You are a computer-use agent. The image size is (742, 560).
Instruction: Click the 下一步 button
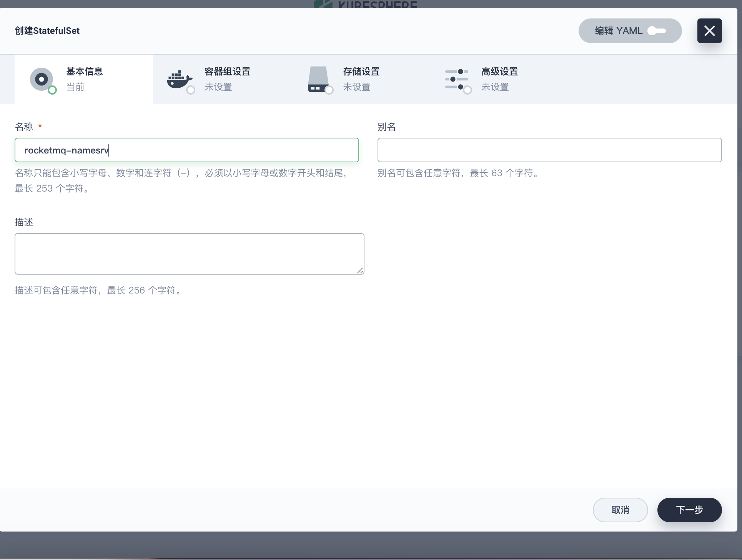(x=689, y=510)
